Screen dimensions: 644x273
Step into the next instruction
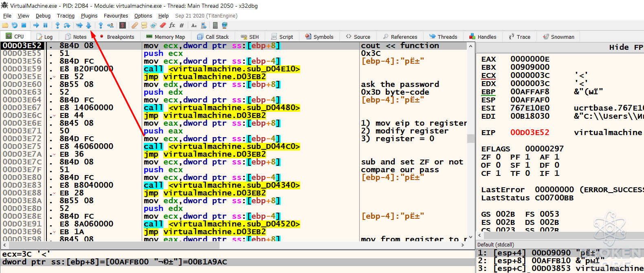coord(57,25)
